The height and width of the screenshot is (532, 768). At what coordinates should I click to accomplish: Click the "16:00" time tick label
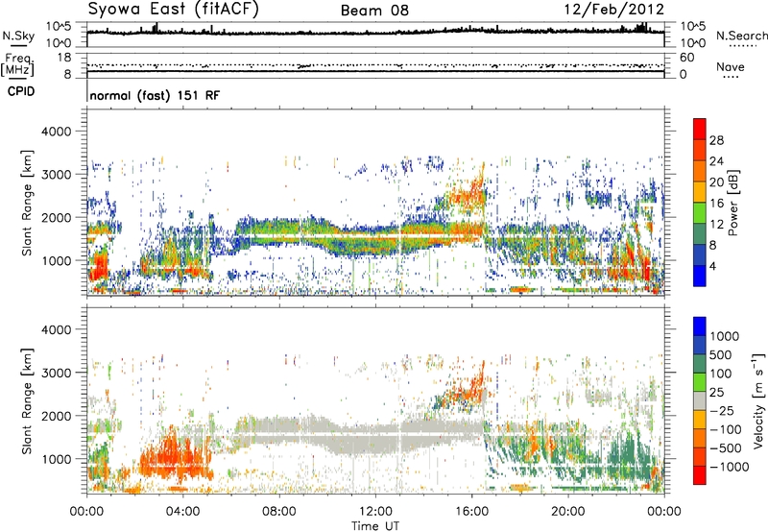point(471,512)
